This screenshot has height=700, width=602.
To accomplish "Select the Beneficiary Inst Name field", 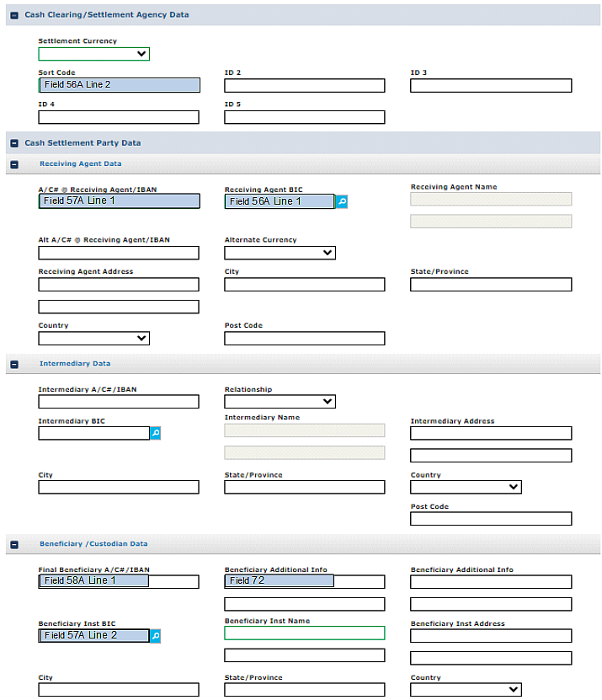I will point(304,633).
